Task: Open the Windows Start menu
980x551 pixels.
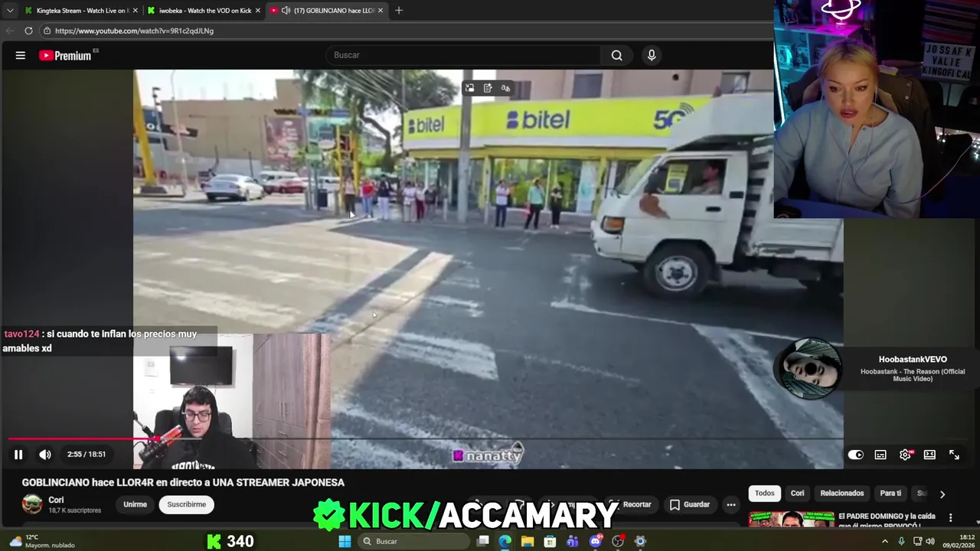Action: click(x=345, y=541)
